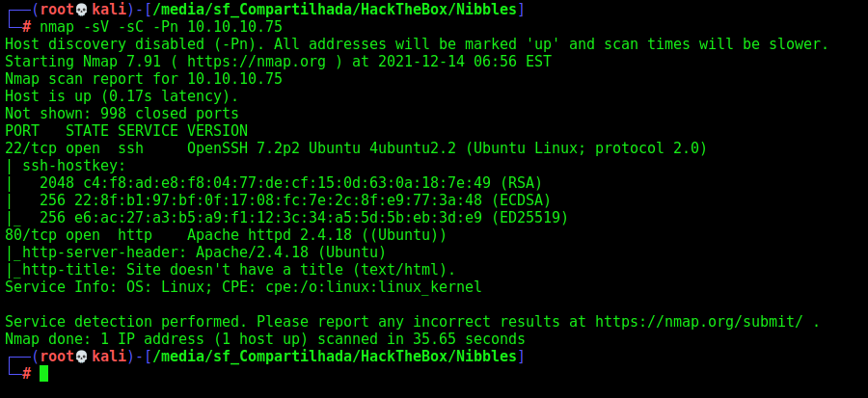The image size is (868, 398).
Task: Click the 80/tcp open http line
Action: point(226,235)
